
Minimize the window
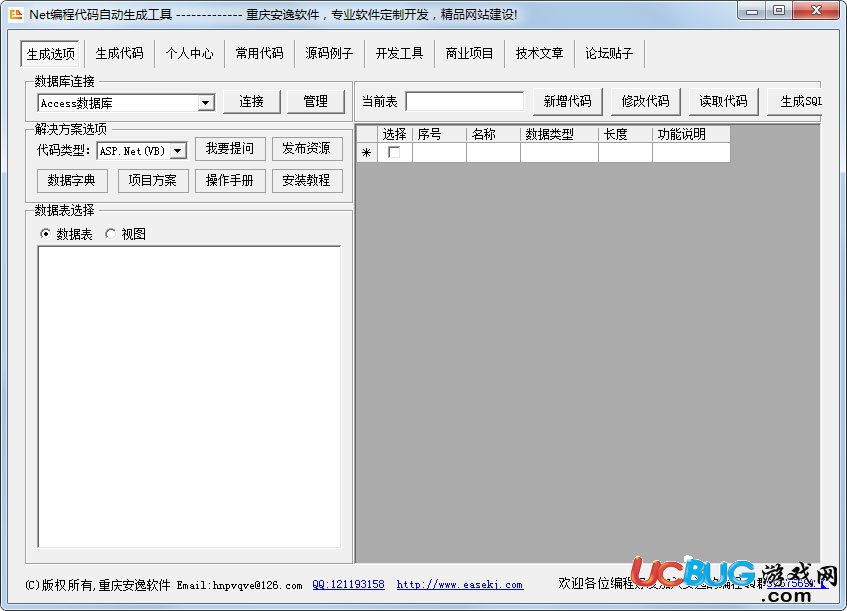(x=752, y=11)
